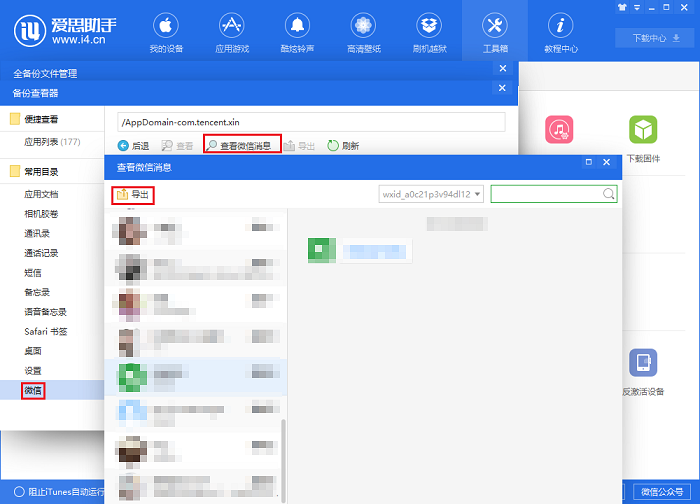Open the 刷机越狱 section
Screen dimensions: 700x504
[x=429, y=33]
